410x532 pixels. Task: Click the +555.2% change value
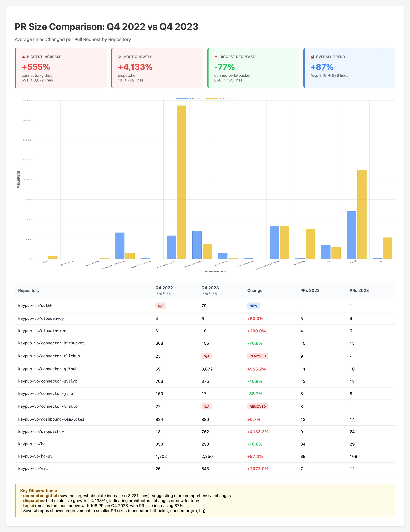[256, 369]
